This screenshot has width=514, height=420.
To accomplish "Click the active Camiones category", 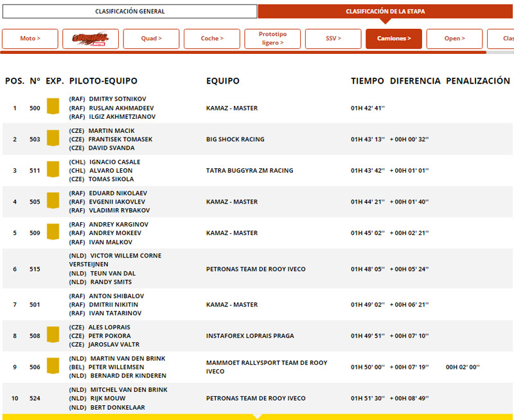I will point(394,39).
